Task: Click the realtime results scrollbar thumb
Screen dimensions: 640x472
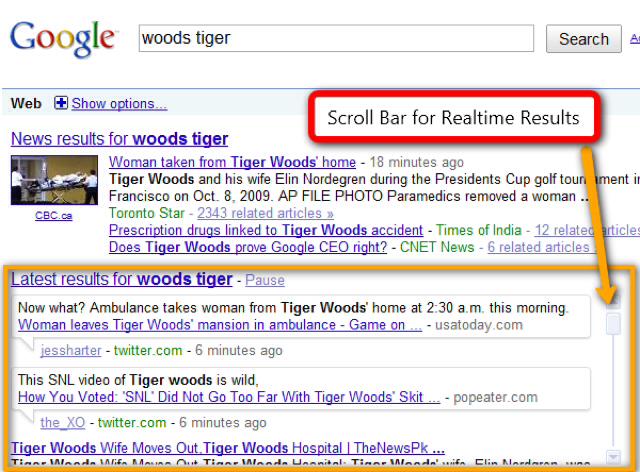Action: [x=613, y=324]
